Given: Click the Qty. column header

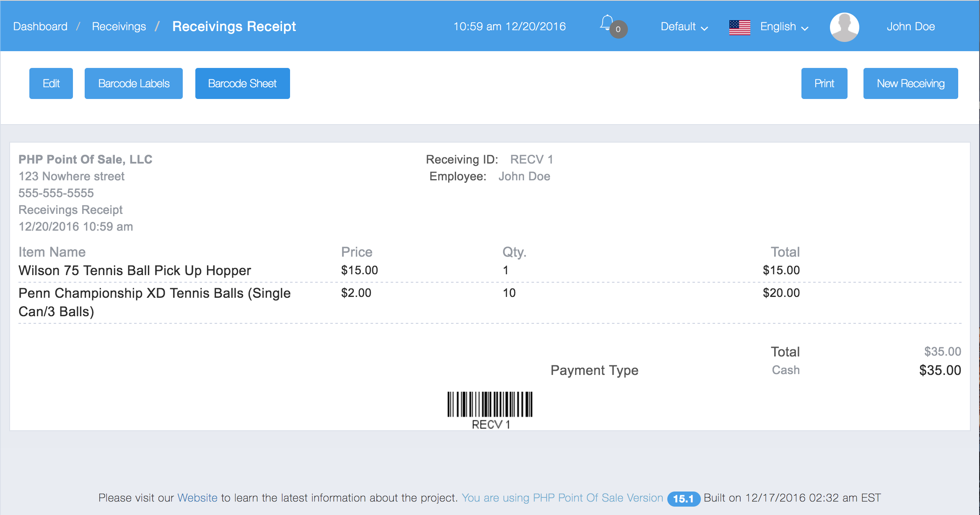Looking at the screenshot, I should point(514,252).
